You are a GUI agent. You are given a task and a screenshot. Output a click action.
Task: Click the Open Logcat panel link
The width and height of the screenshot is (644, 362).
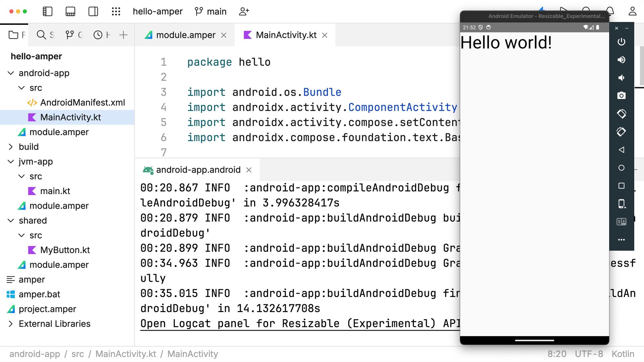pos(300,323)
